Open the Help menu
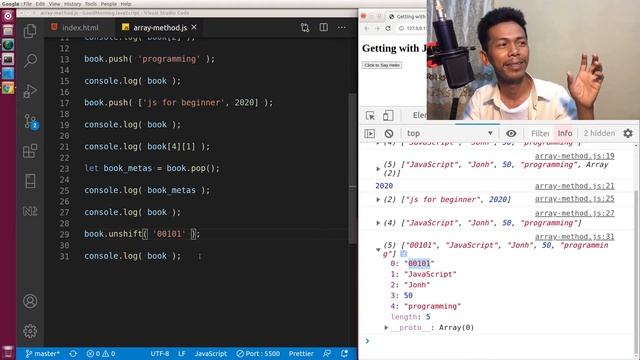This screenshot has height=360, width=640. coord(126,4)
